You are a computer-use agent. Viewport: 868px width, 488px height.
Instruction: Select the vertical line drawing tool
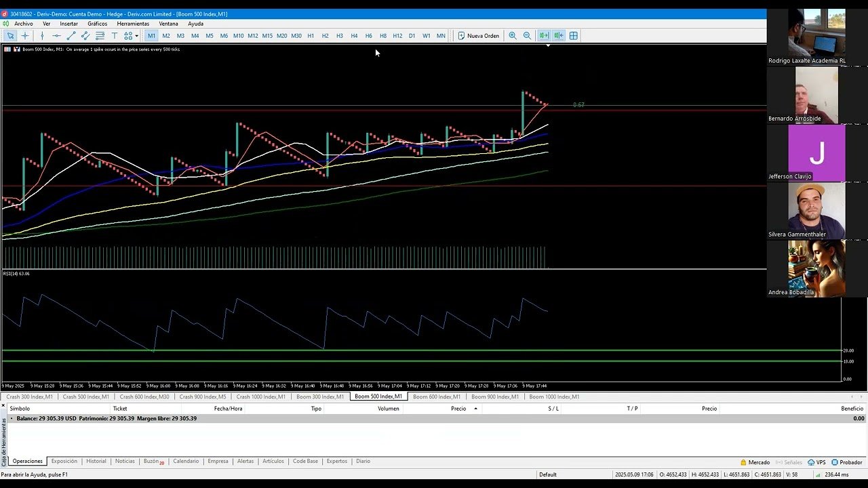[42, 35]
